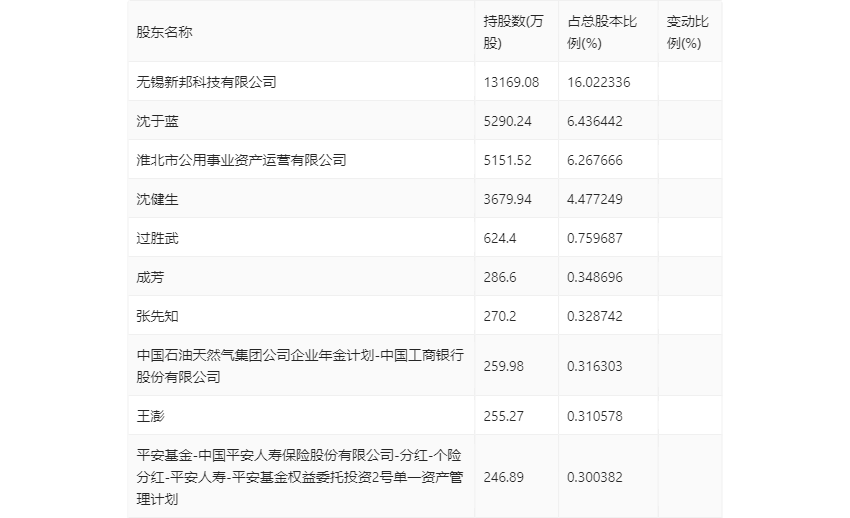This screenshot has width=850, height=518.
Task: Click the percentage 0.328742
Action: (x=595, y=316)
